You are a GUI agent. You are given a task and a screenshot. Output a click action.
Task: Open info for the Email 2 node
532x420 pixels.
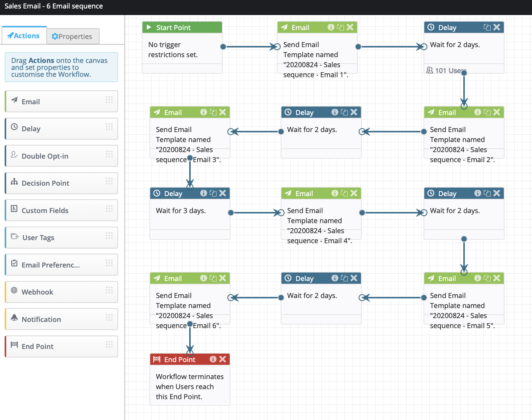[478, 112]
